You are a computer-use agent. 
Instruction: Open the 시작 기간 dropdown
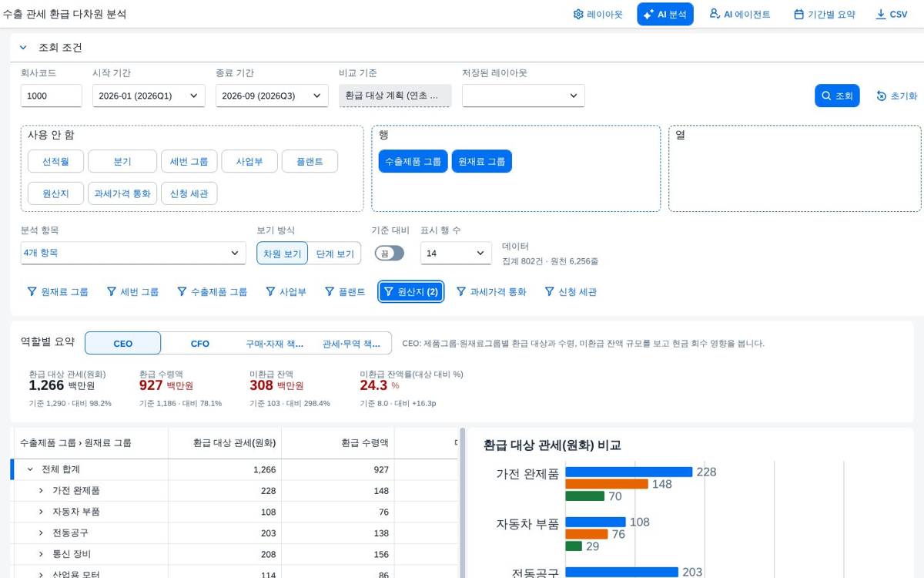coord(149,96)
